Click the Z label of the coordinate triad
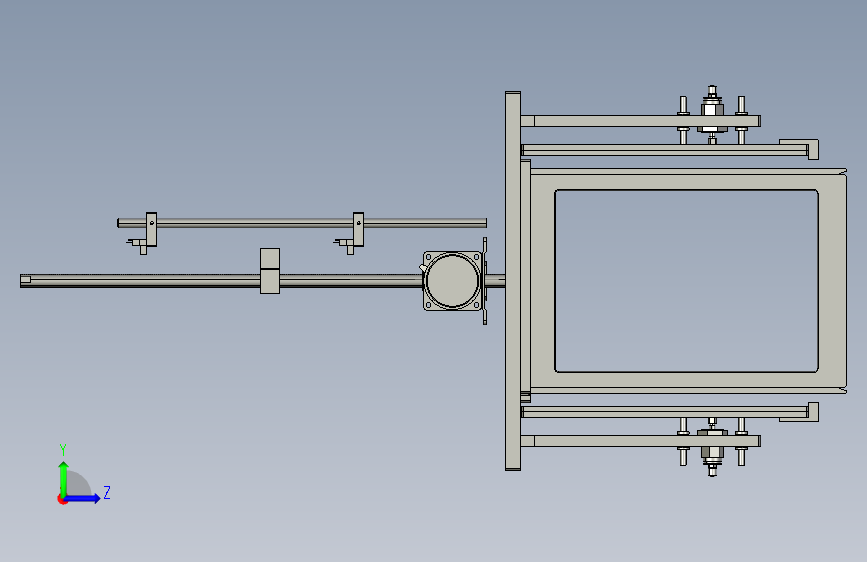 tap(107, 492)
